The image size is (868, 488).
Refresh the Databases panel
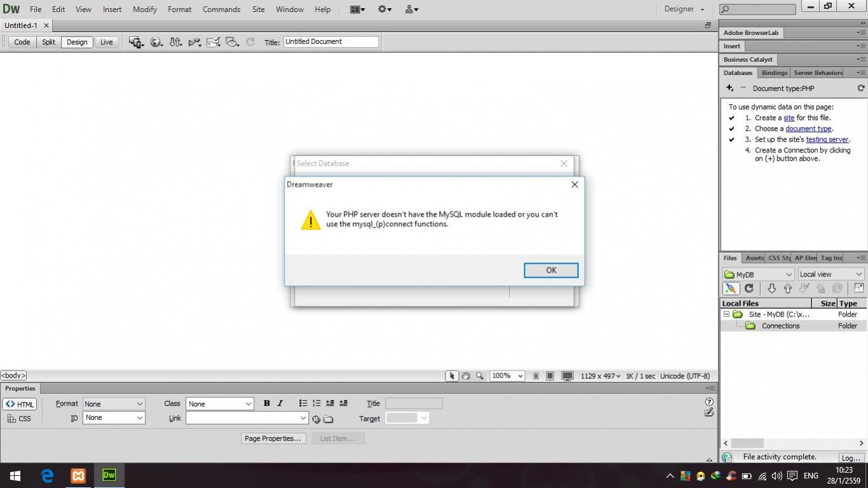coord(861,88)
